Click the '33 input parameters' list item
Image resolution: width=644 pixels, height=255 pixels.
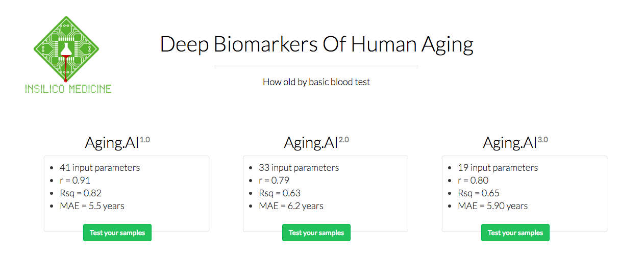point(299,168)
